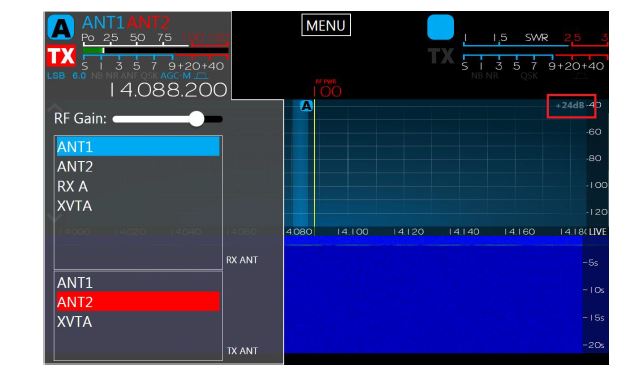Click the greyed TX icon for receiver B

pyautogui.click(x=441, y=56)
